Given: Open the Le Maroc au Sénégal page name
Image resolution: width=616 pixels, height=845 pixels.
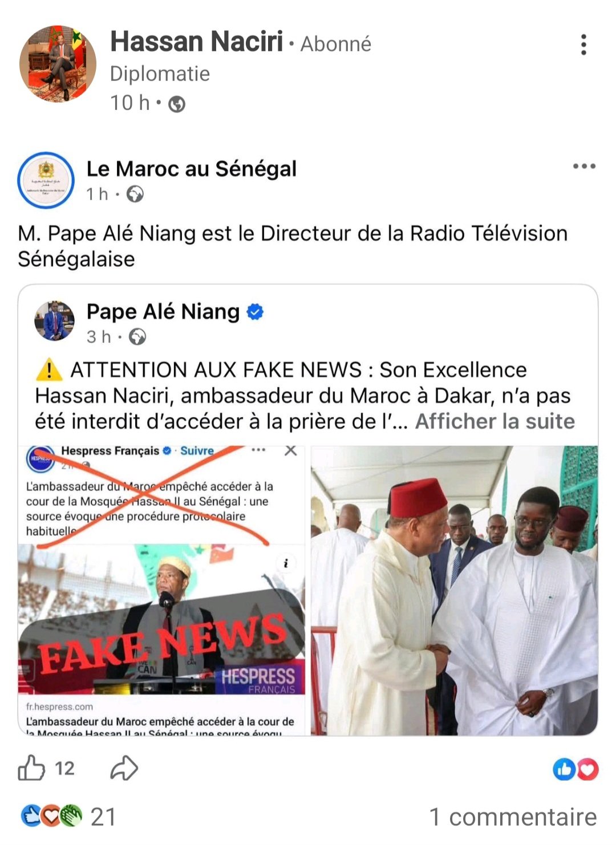Looking at the screenshot, I should pyautogui.click(x=192, y=169).
